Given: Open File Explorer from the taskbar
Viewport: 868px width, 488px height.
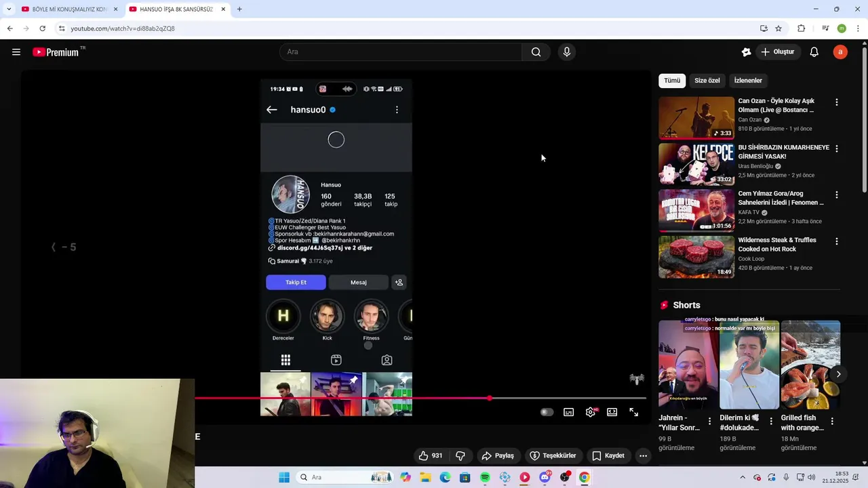Looking at the screenshot, I should pos(425,477).
